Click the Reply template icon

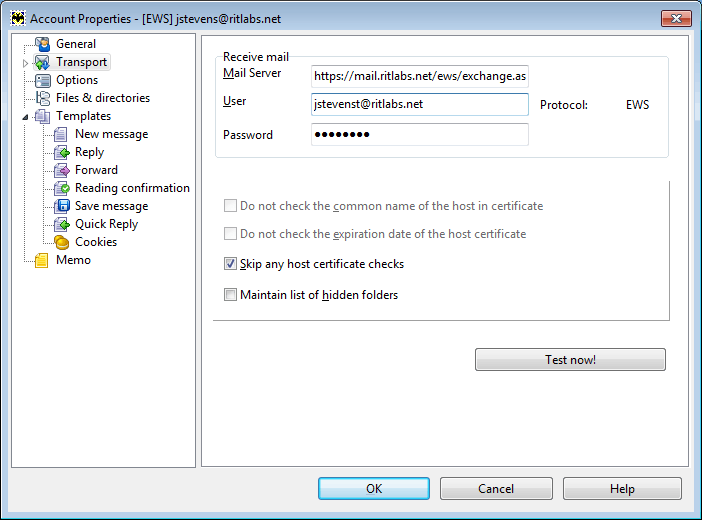pos(62,152)
